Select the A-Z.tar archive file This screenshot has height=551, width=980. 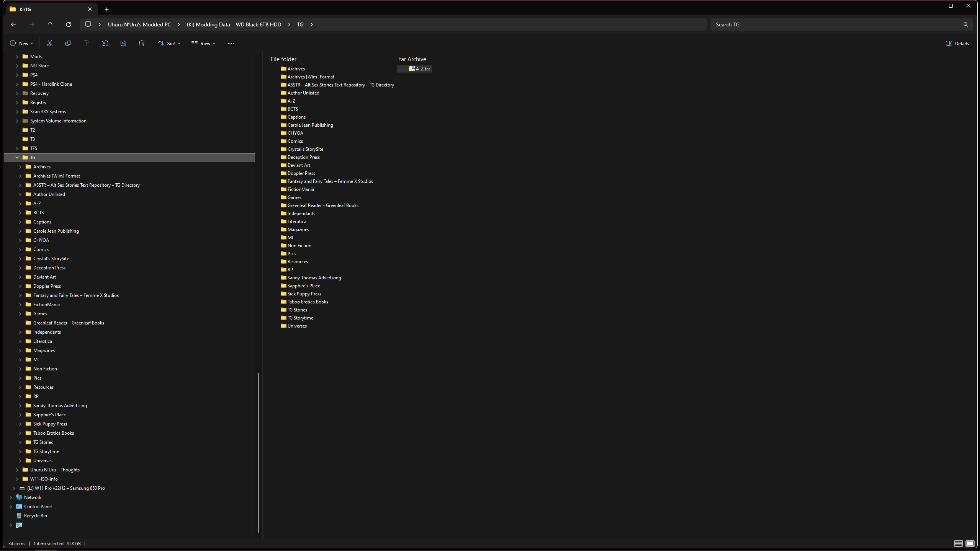tap(415, 69)
